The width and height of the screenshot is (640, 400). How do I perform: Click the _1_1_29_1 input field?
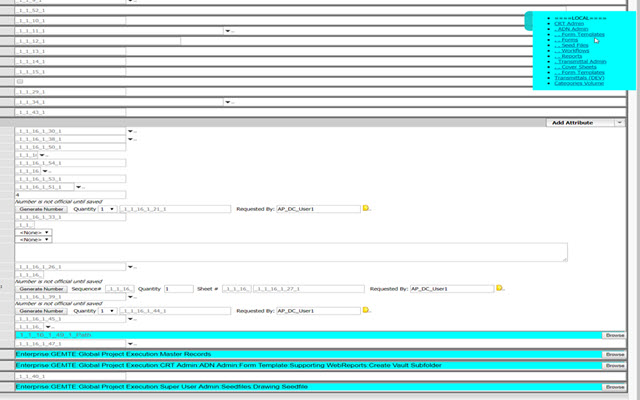(x=70, y=92)
